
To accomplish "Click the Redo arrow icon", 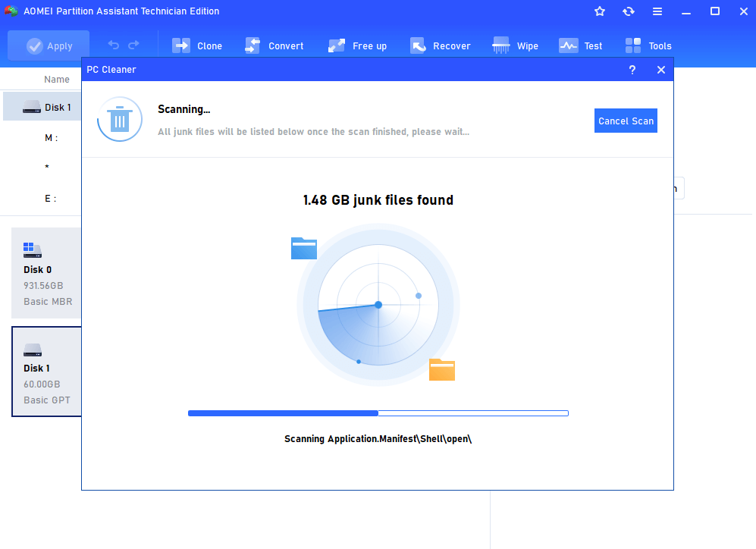I will coord(133,45).
